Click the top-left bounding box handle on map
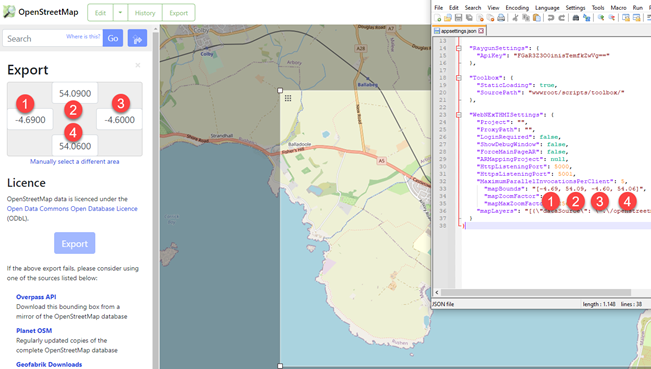This screenshot has height=369, width=651. 280,90
